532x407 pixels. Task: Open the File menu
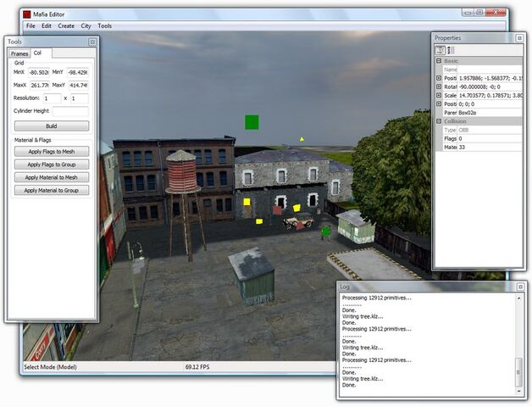(x=30, y=25)
